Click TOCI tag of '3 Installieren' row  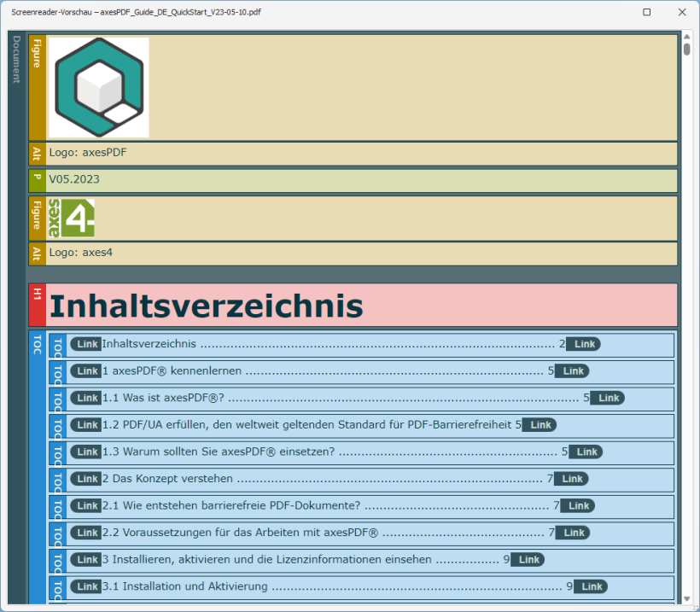coord(58,561)
